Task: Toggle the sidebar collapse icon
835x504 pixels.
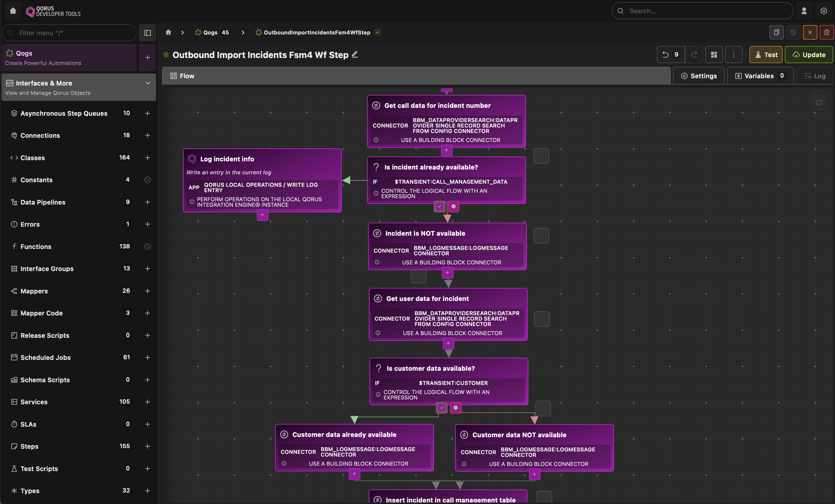Action: (147, 33)
